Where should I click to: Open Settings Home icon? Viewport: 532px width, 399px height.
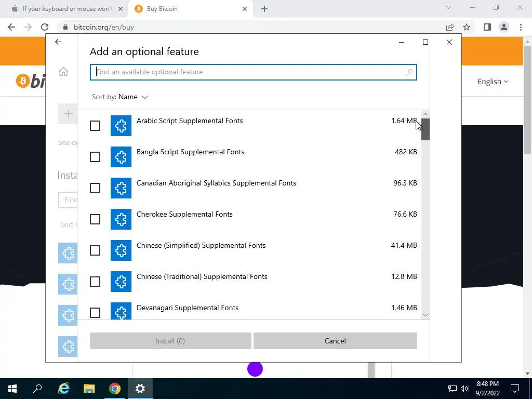pyautogui.click(x=63, y=72)
